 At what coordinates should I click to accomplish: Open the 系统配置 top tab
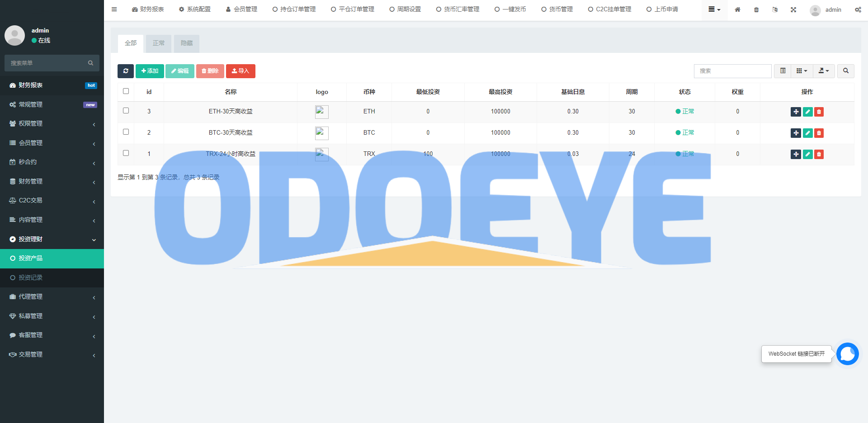click(195, 9)
